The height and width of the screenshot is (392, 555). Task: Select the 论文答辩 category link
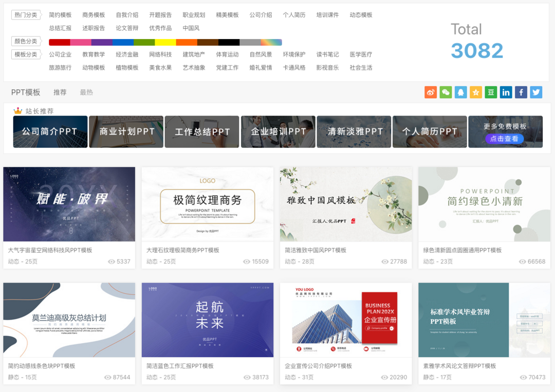click(x=127, y=28)
